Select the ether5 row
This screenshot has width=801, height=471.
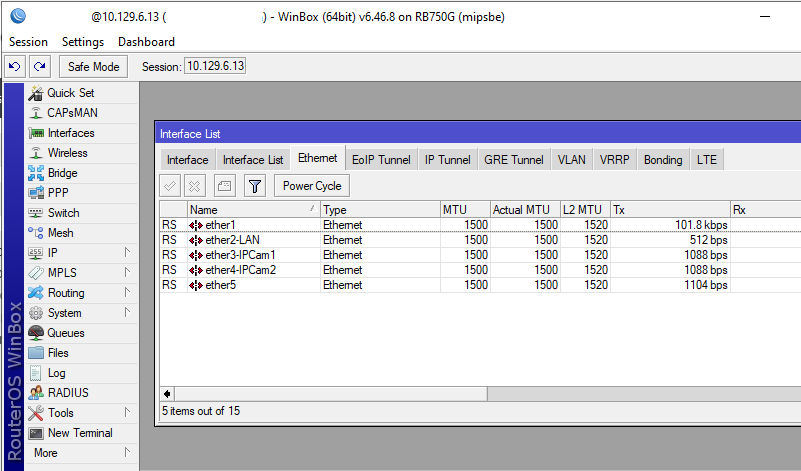coord(480,285)
